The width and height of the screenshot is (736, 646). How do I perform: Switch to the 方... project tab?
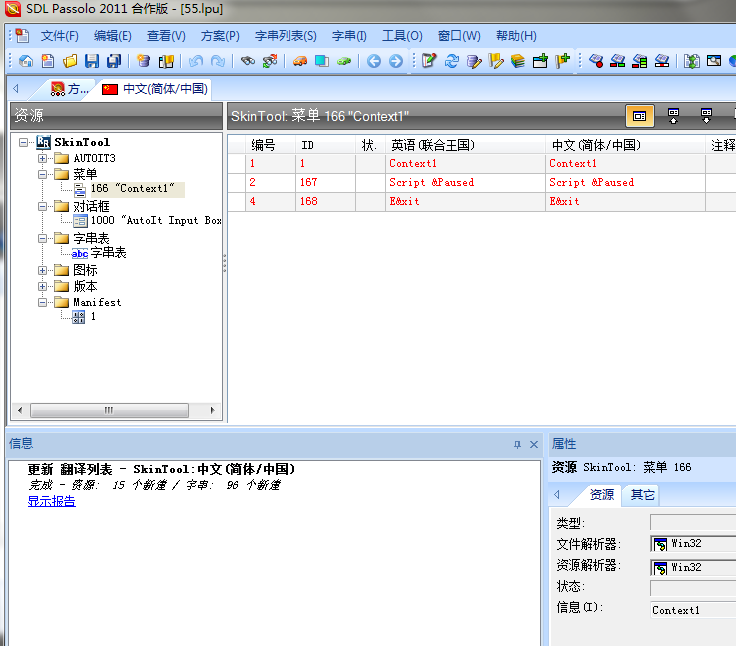tap(69, 89)
